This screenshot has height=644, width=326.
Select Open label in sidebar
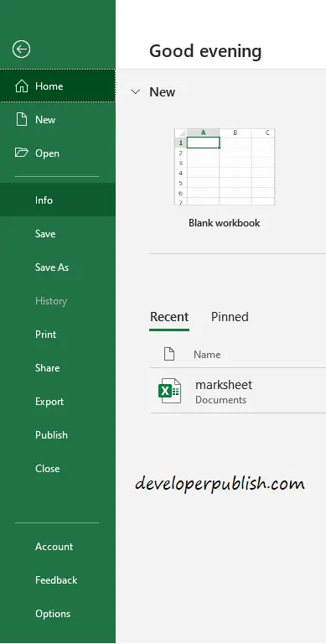(x=47, y=153)
